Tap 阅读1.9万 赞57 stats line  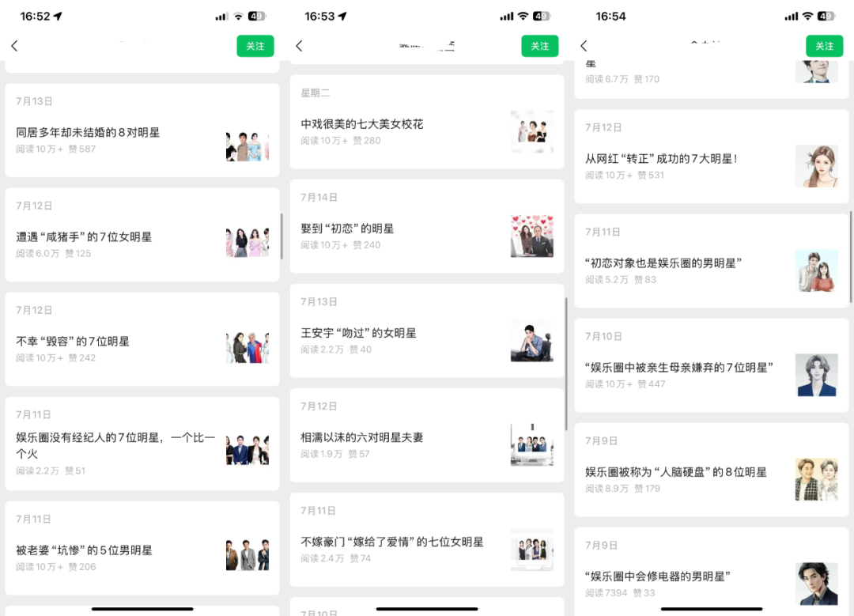pyautogui.click(x=335, y=454)
